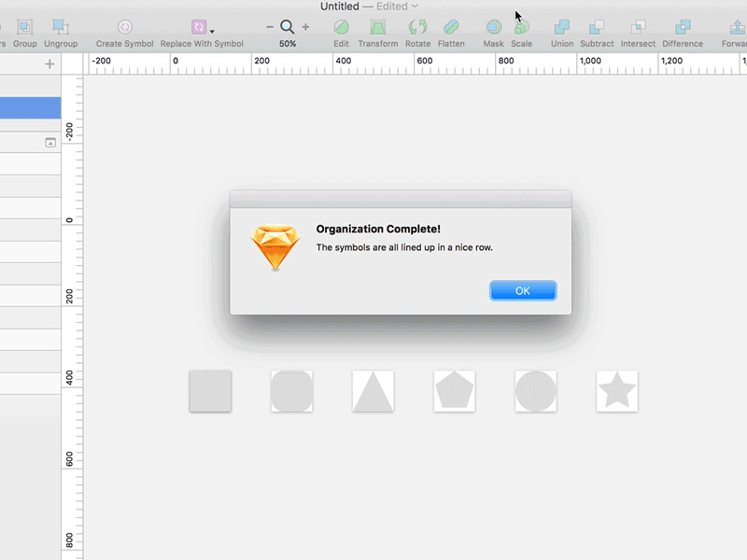Zoom out with the minus button

point(270,27)
